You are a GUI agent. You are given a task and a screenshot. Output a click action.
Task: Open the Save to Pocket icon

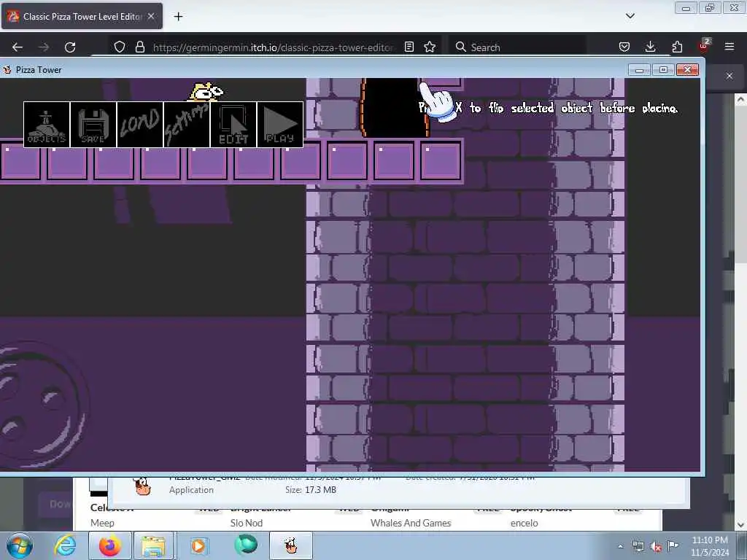pos(624,47)
